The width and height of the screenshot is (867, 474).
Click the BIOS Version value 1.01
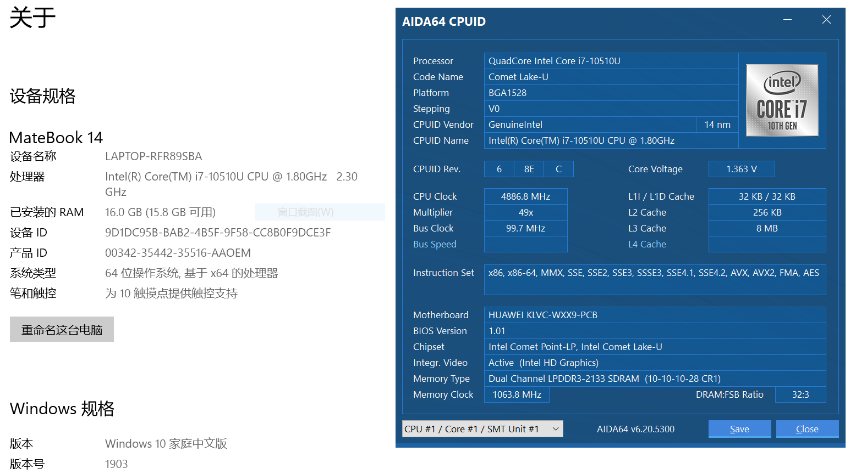click(x=655, y=331)
